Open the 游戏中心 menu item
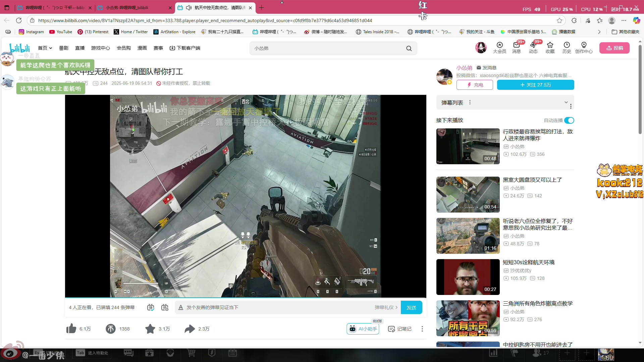Viewport: 644px width, 362px height. pyautogui.click(x=101, y=48)
